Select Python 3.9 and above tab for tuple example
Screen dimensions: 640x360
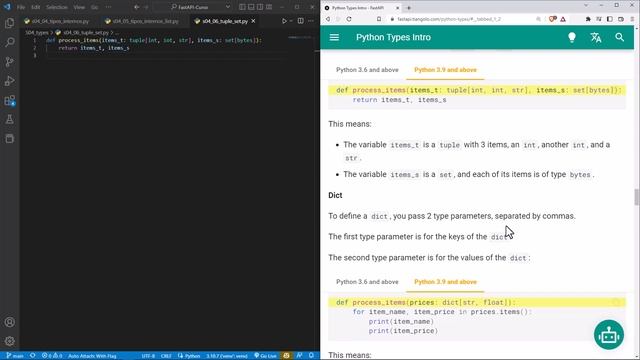click(x=445, y=70)
